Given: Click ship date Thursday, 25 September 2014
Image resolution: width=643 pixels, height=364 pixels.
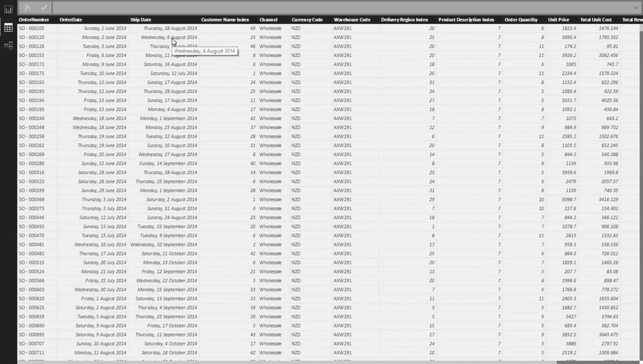Looking at the screenshot, I should click(166, 181).
